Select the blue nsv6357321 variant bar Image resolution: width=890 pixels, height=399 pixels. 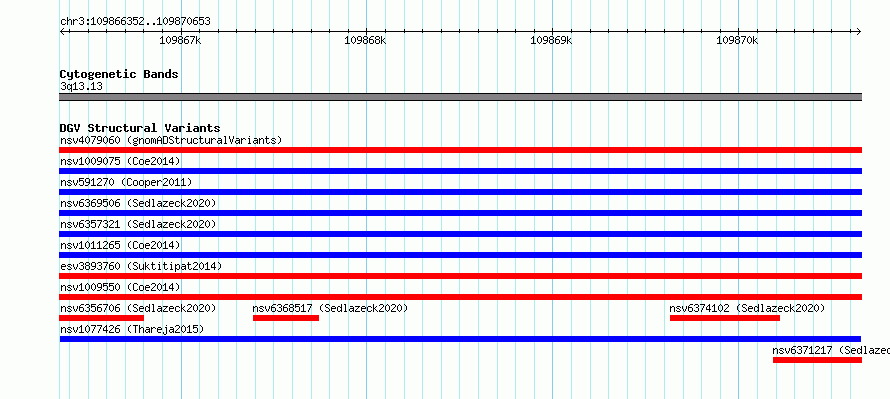coord(460,234)
